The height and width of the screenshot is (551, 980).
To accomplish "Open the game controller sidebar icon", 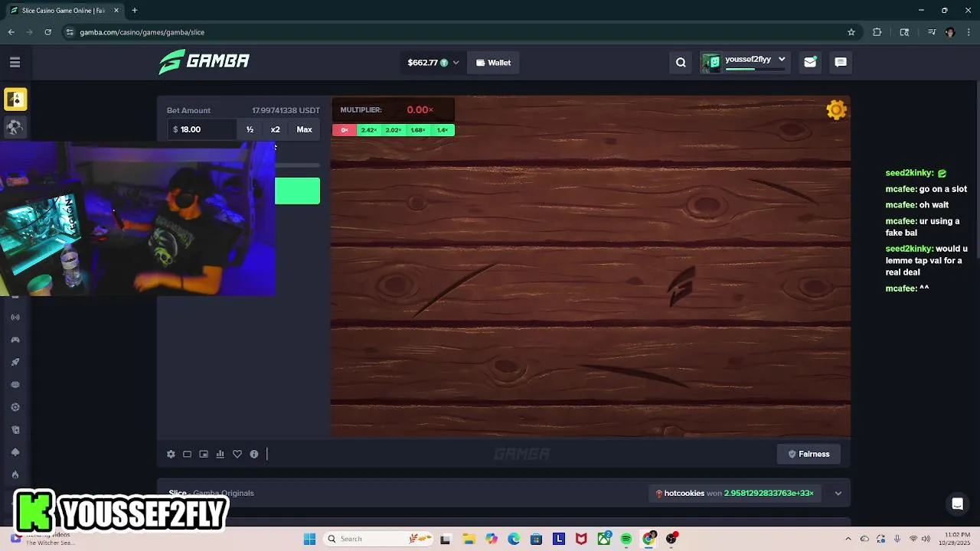I will 15,340.
